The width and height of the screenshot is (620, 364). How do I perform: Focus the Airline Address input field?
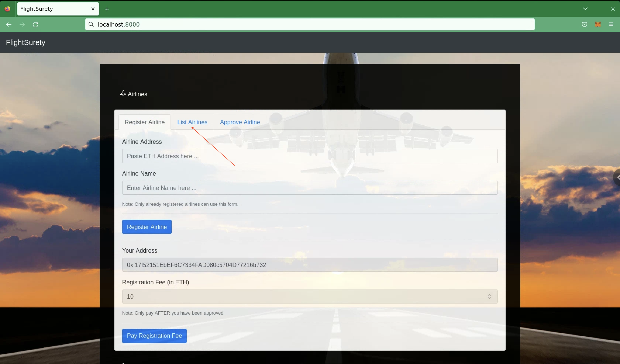click(309, 156)
